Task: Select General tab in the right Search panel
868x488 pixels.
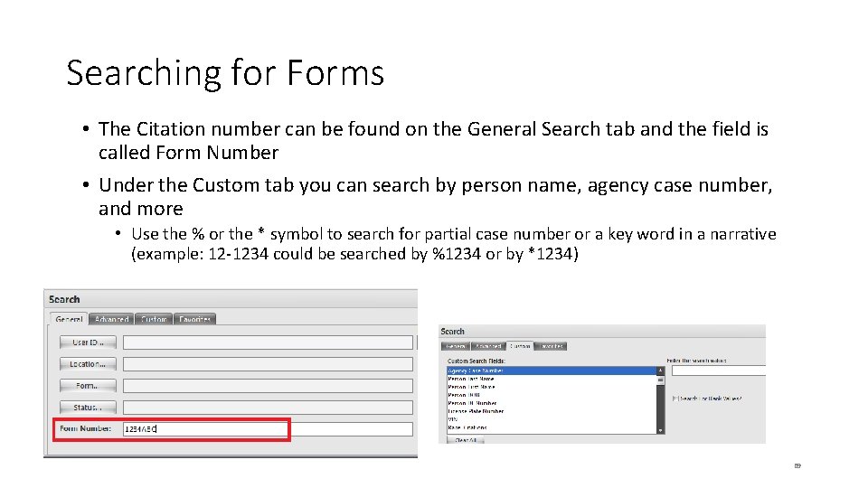Action: pyautogui.click(x=456, y=346)
